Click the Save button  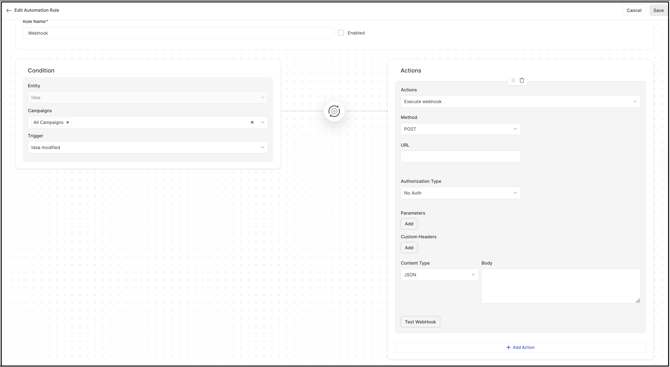point(658,10)
